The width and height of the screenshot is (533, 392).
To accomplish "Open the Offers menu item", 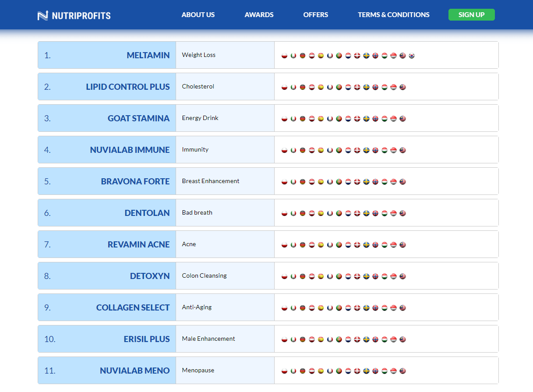I will coord(315,15).
